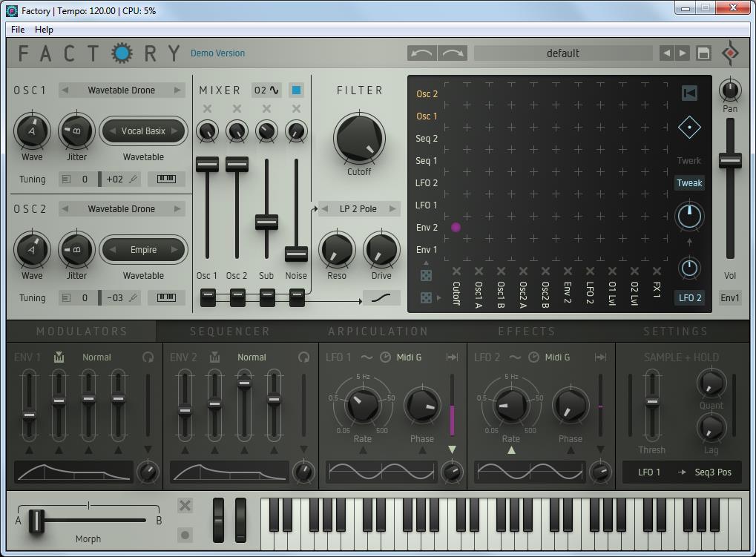Toggle Osc 1 filter routing switch
This screenshot has width=756, height=557.
[x=208, y=297]
